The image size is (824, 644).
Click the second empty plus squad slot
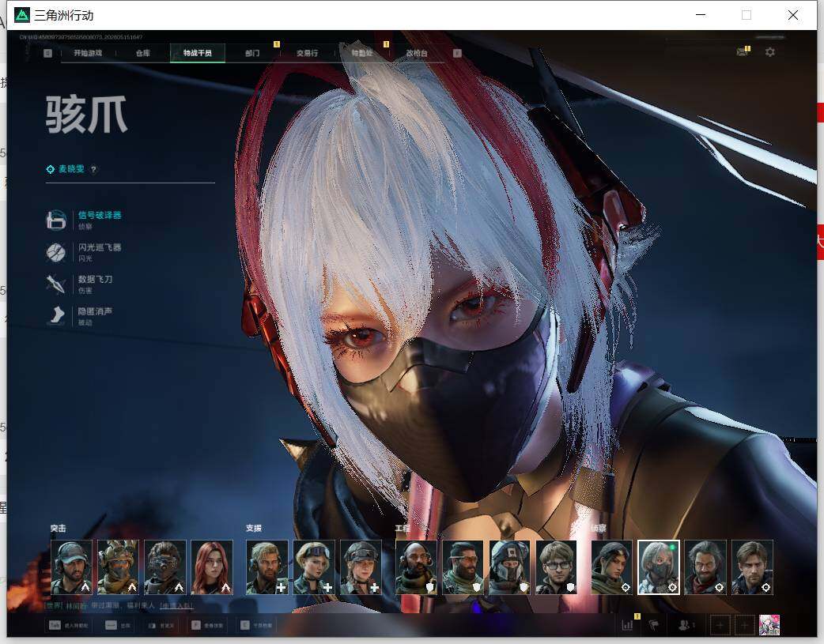point(745,625)
